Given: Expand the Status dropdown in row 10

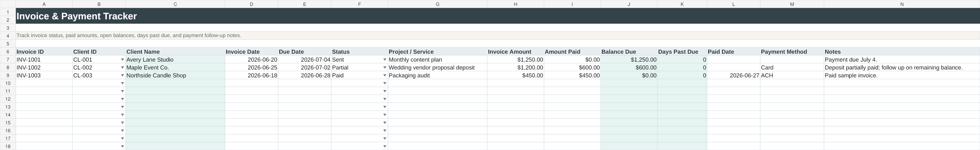Looking at the screenshot, I should point(385,83).
